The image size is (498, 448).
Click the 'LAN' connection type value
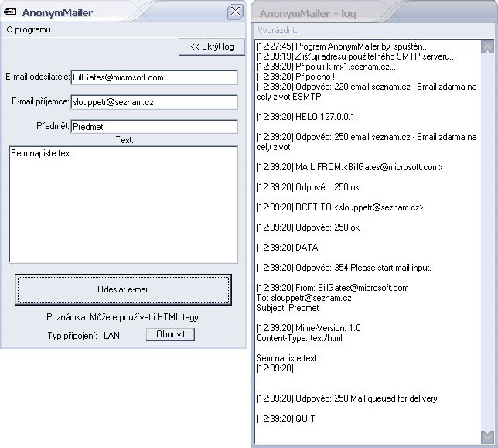point(111,336)
